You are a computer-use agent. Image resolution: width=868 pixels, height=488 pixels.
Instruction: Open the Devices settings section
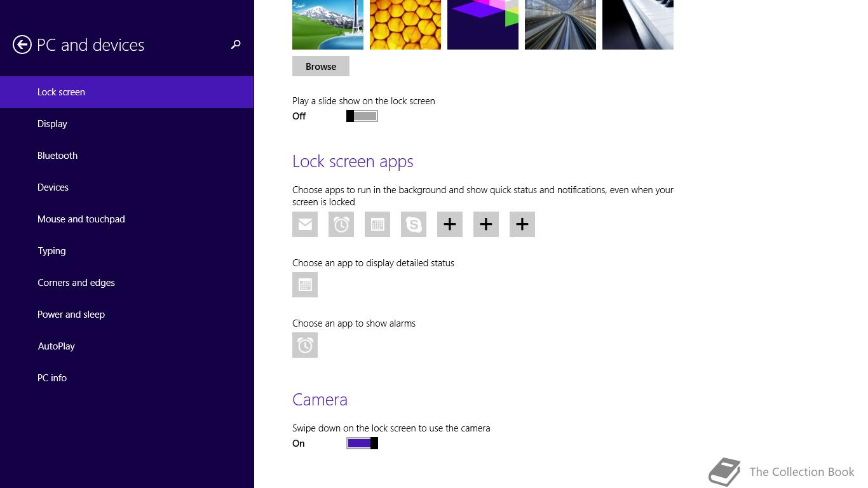[x=127, y=187]
